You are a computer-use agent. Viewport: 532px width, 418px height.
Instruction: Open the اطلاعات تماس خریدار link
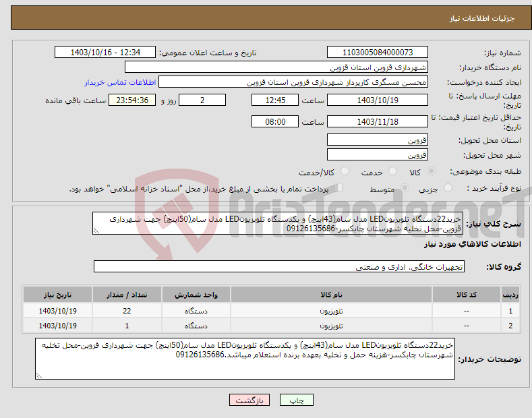click(120, 82)
